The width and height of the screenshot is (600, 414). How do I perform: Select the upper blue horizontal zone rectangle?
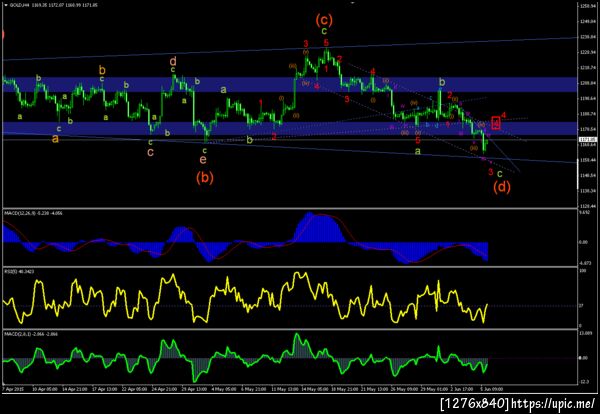(x=289, y=85)
